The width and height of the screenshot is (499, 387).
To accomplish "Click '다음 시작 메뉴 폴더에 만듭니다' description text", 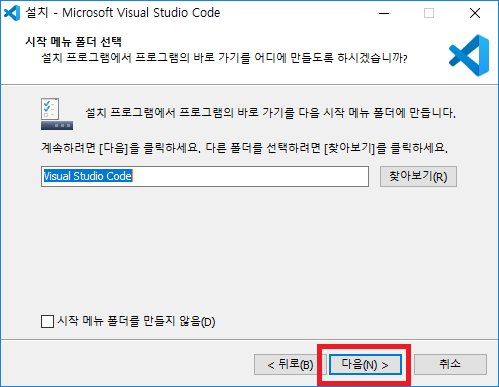I will (376, 113).
